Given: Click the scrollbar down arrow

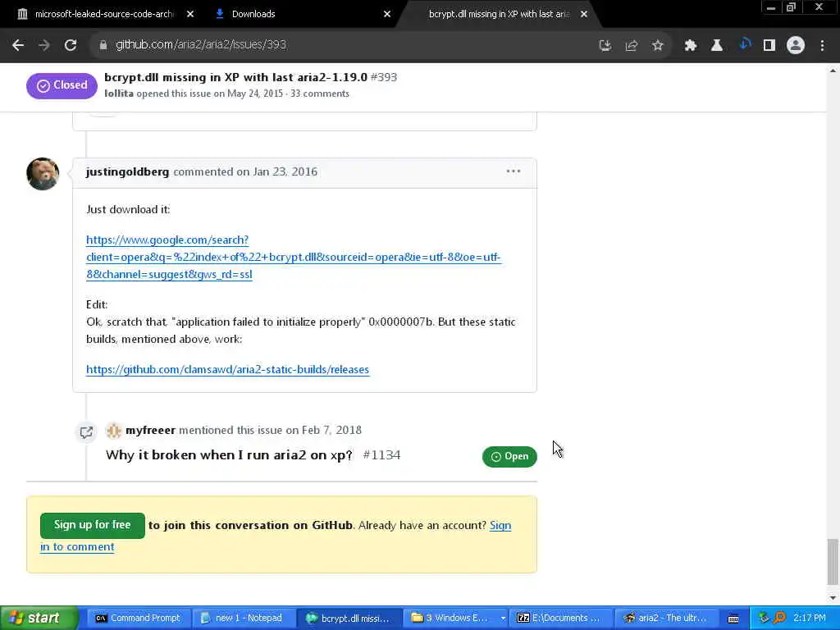Looking at the screenshot, I should point(833,598).
